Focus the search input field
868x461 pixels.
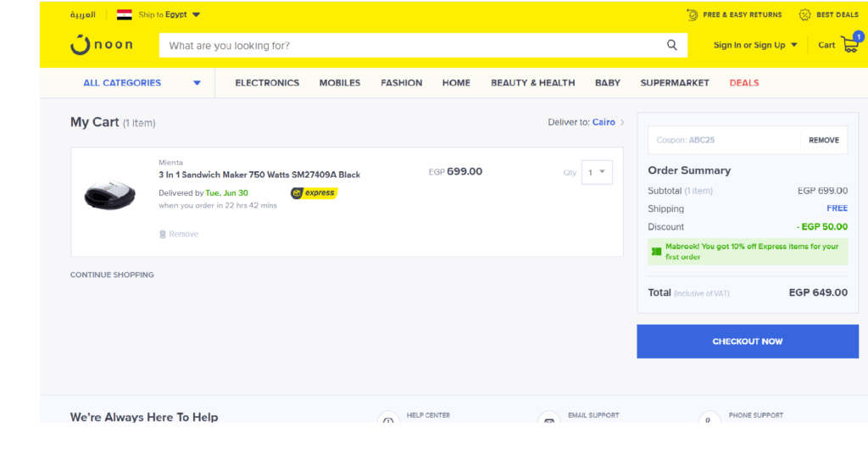413,46
